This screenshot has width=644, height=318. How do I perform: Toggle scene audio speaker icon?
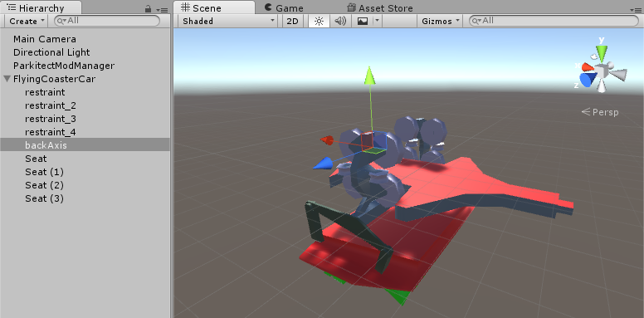coord(340,22)
